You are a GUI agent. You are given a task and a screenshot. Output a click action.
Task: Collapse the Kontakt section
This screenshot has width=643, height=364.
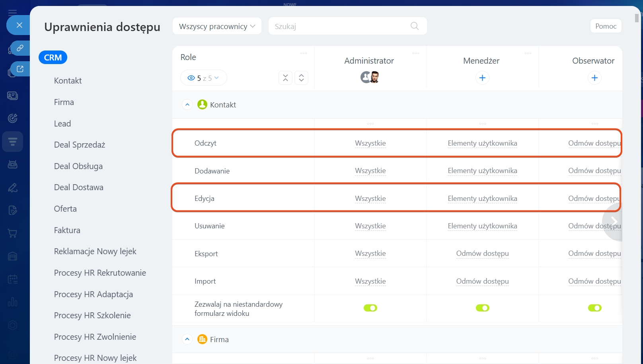187,105
